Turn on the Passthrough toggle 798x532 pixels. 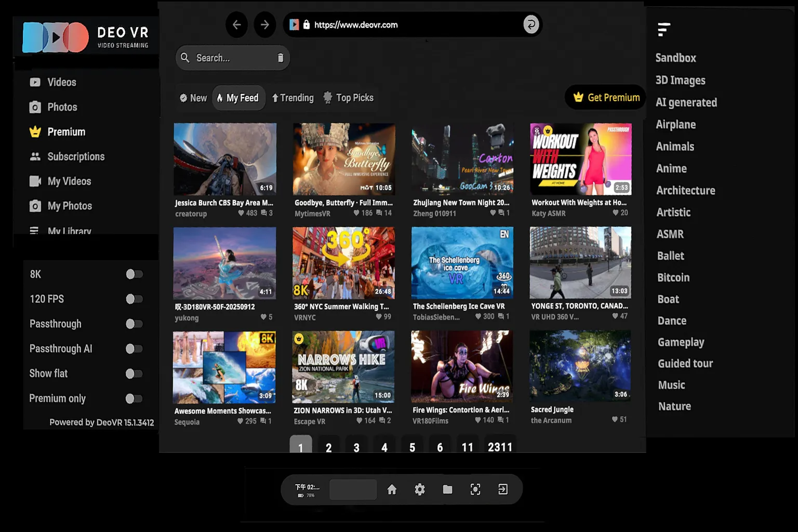(134, 324)
